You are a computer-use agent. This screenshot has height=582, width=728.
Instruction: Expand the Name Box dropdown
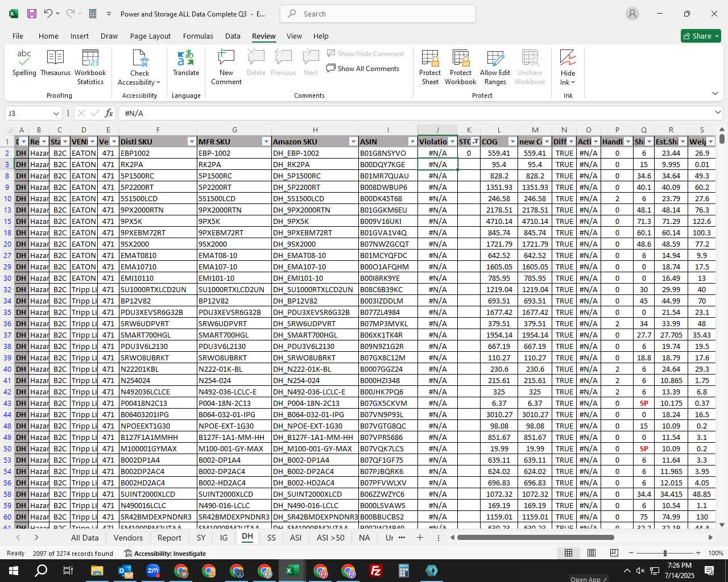click(56, 113)
